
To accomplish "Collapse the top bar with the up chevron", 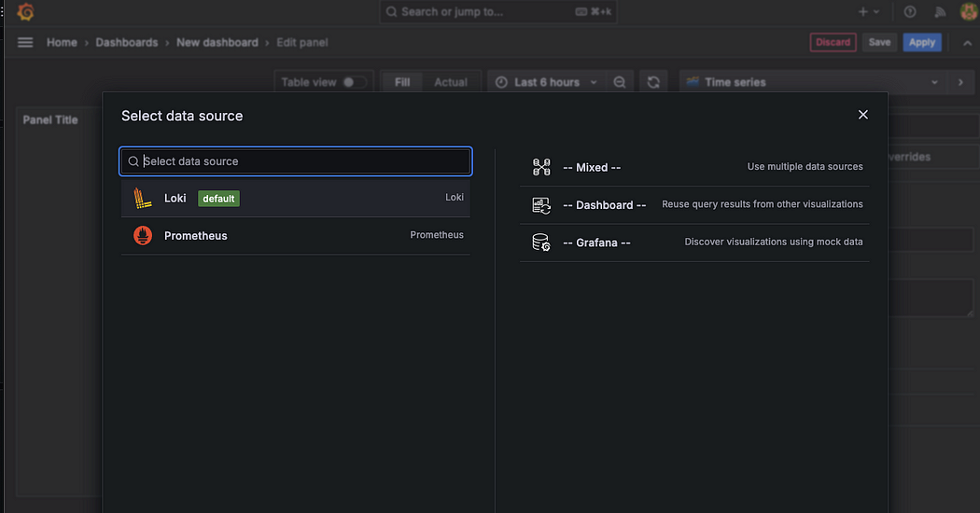I will point(968,43).
